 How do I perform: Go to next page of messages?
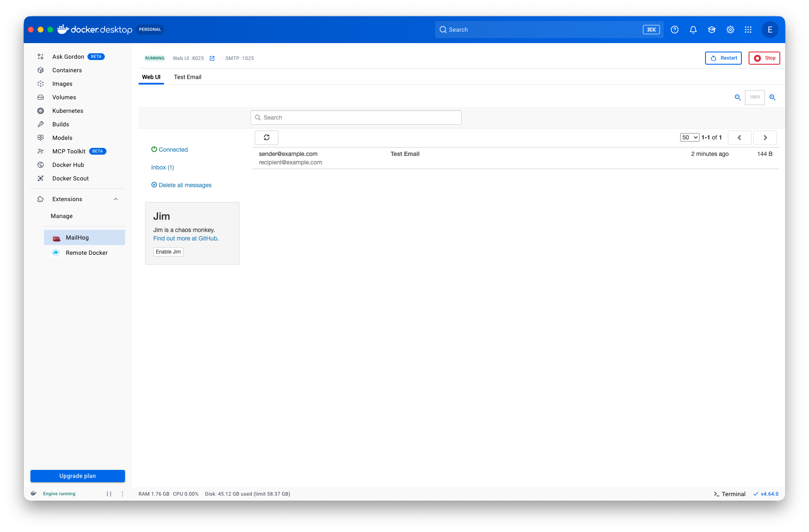(765, 137)
